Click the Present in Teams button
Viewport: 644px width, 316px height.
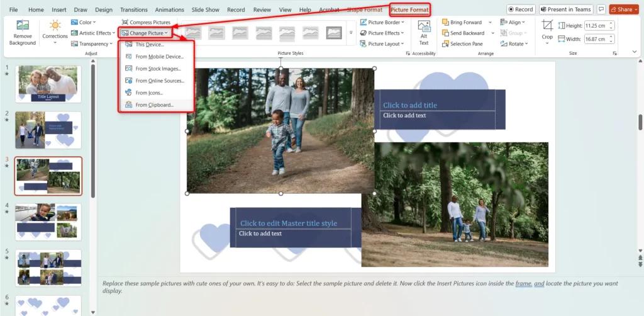[565, 9]
